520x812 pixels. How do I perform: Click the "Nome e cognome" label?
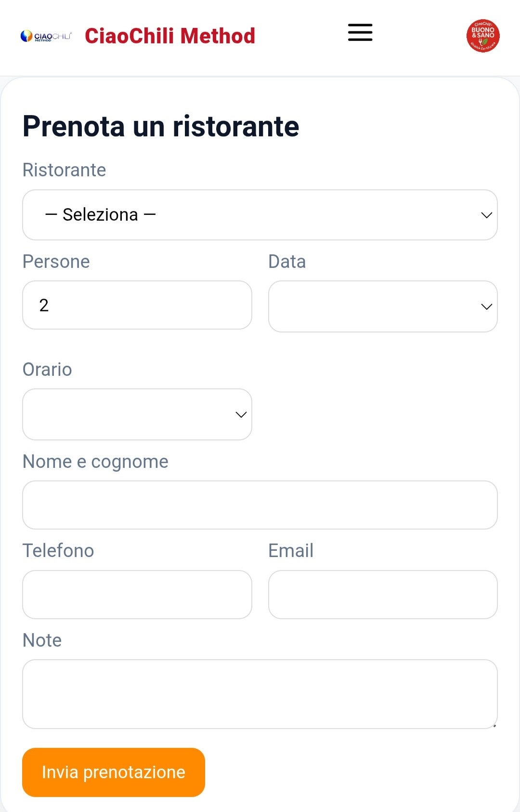click(95, 462)
